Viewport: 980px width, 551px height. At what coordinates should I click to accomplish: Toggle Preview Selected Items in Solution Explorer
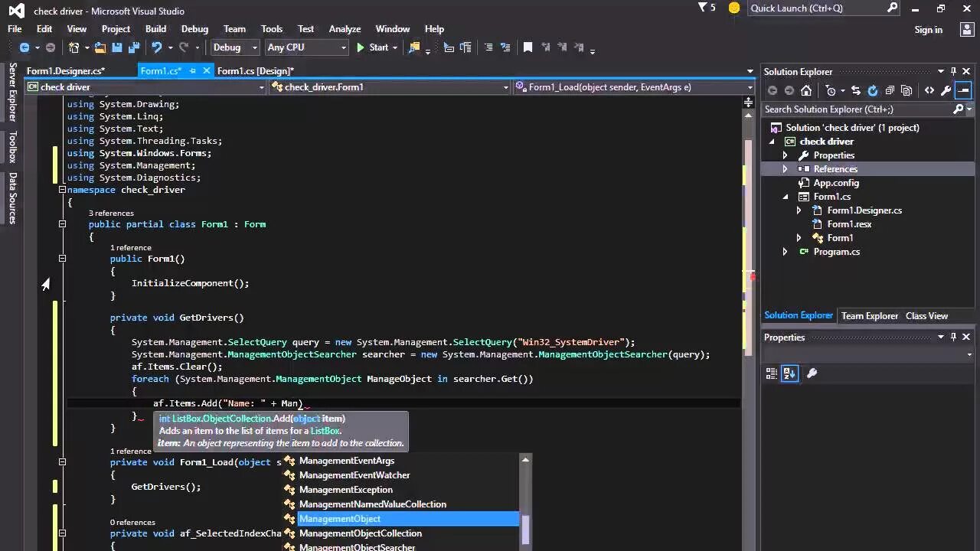(x=963, y=90)
